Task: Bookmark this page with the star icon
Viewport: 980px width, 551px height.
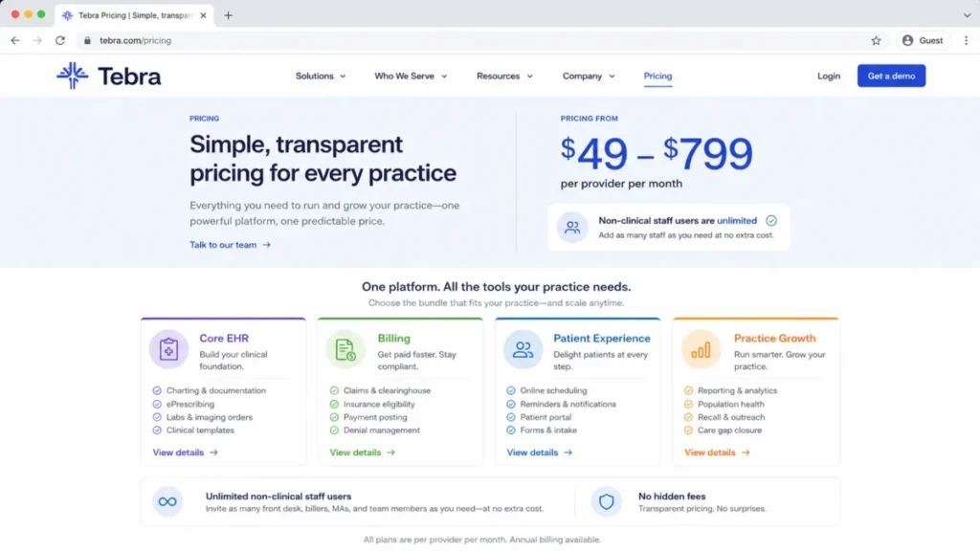Action: coord(877,40)
